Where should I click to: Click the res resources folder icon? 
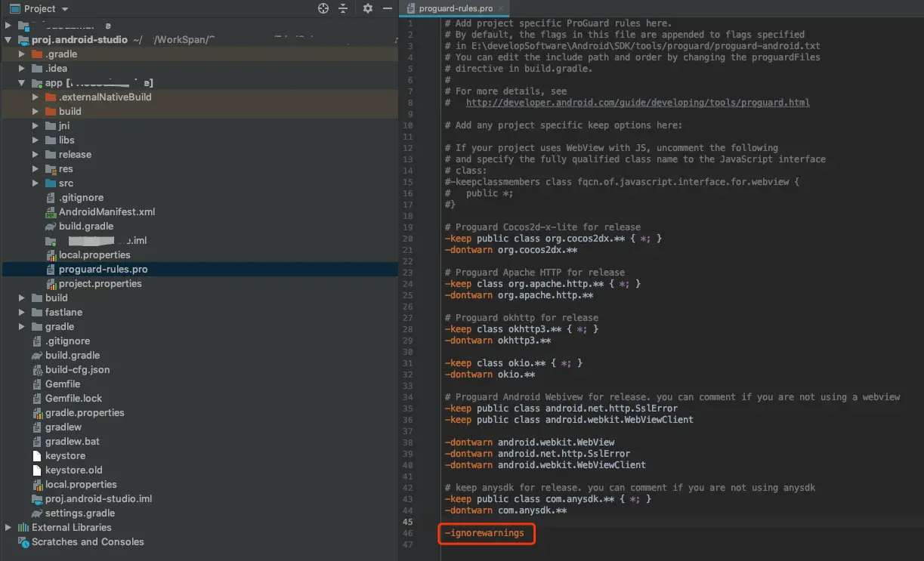coord(51,168)
